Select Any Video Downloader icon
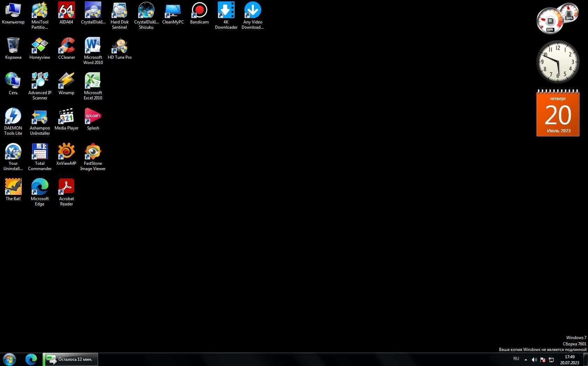Screen dimensions: 588x366 click(253, 16)
